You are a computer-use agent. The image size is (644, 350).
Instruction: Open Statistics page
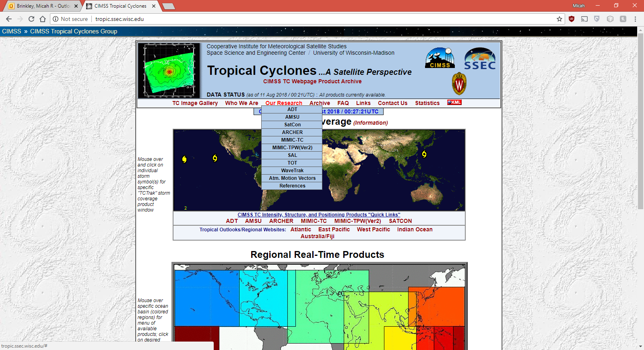tap(427, 103)
